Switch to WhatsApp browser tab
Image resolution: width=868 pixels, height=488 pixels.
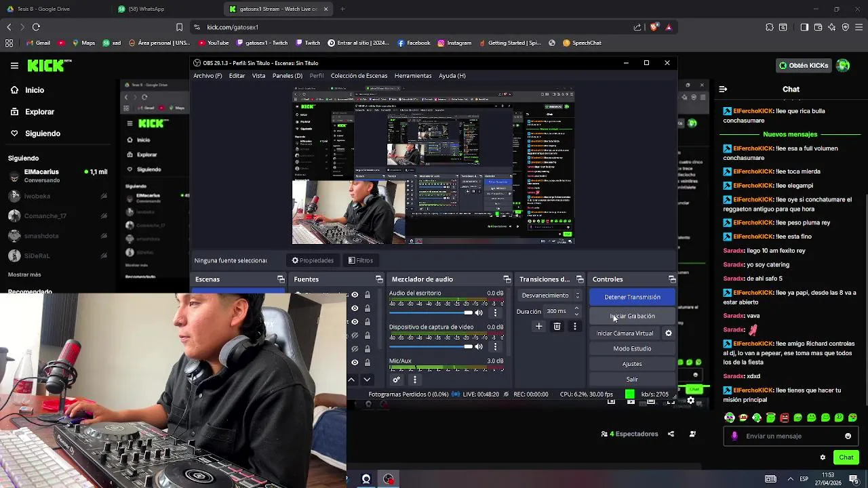coord(141,9)
